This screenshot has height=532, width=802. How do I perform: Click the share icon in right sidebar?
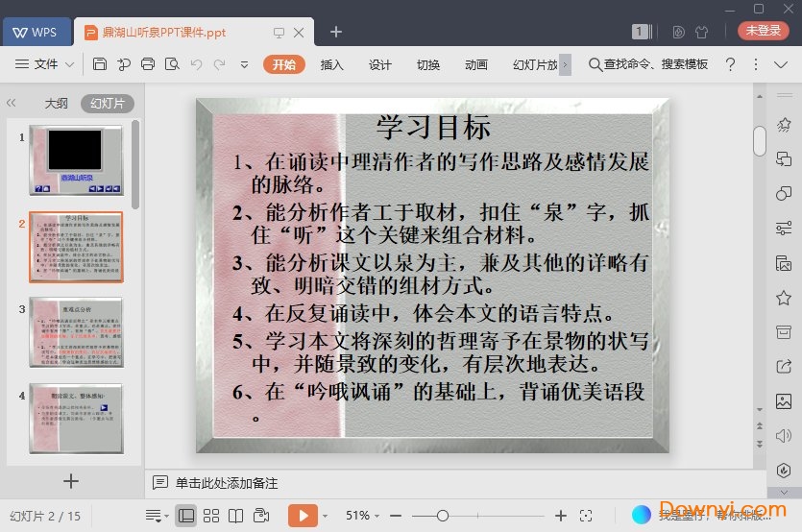click(784, 366)
